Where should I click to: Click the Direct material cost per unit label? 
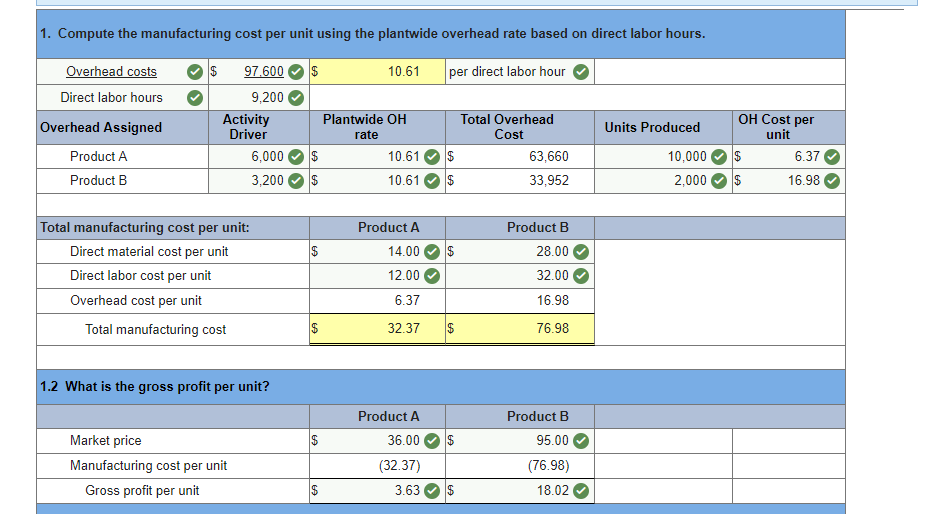(149, 252)
